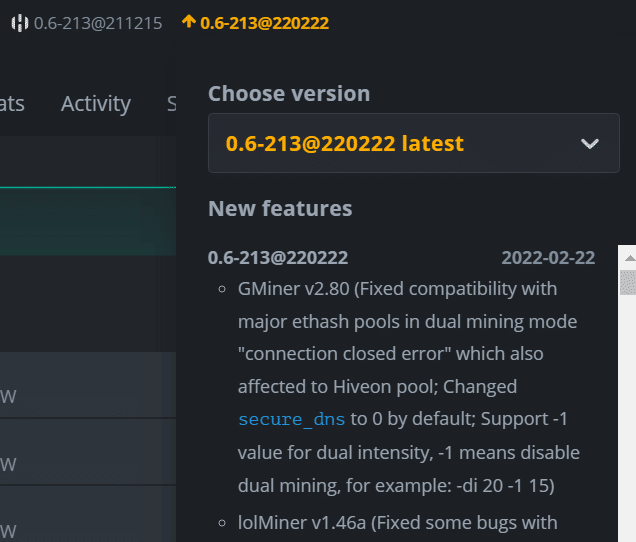Select the GMiner v2.80 changelog entry
Image resolution: width=636 pixels, height=542 pixels.
(408, 387)
